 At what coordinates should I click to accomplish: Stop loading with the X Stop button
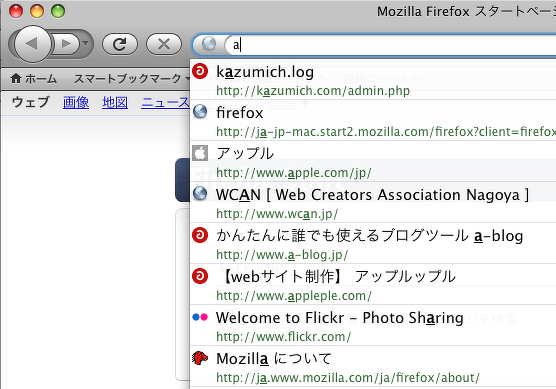(x=164, y=44)
